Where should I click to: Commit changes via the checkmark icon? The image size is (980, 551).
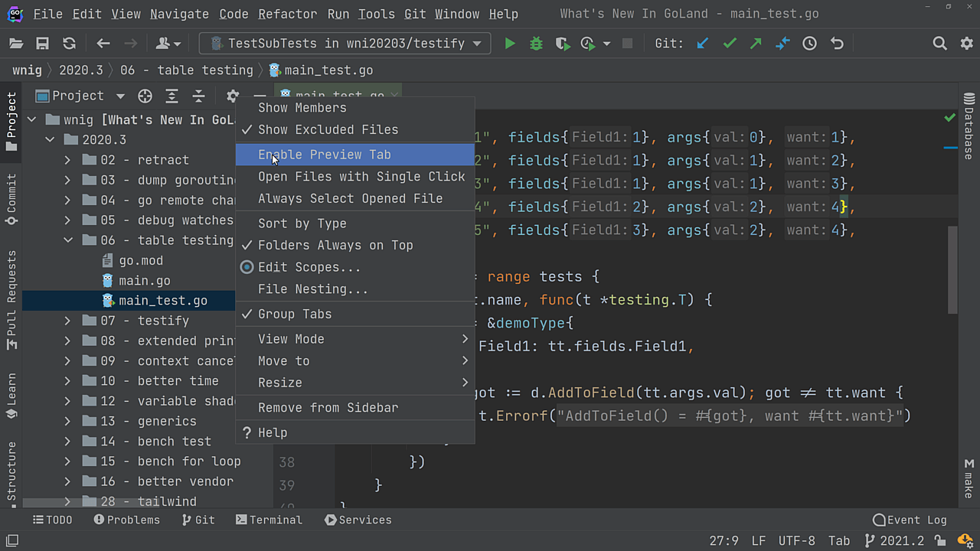(x=728, y=44)
